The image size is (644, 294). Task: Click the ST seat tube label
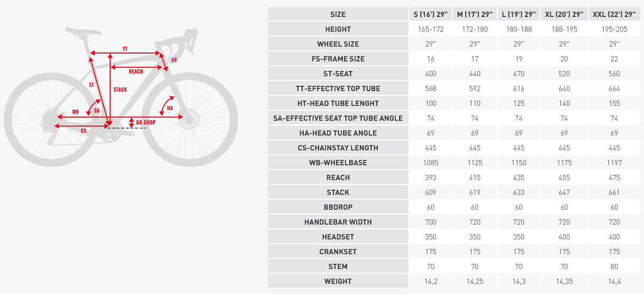tap(92, 85)
